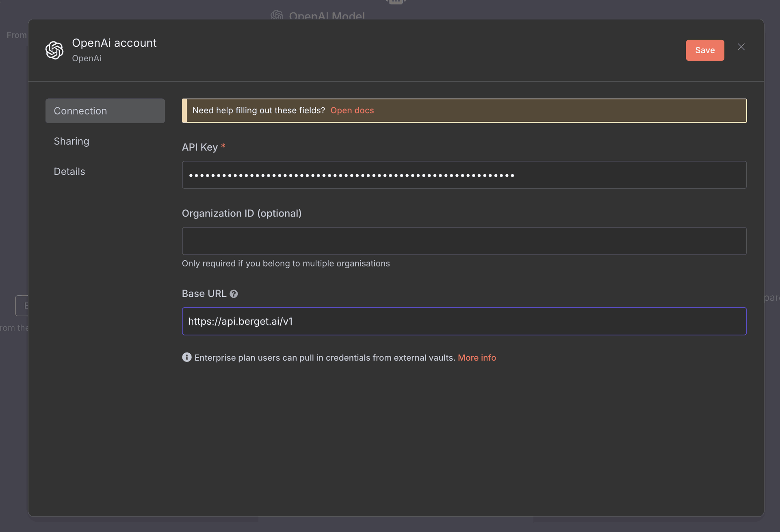
Task: Go to the Details tab
Action: point(69,171)
